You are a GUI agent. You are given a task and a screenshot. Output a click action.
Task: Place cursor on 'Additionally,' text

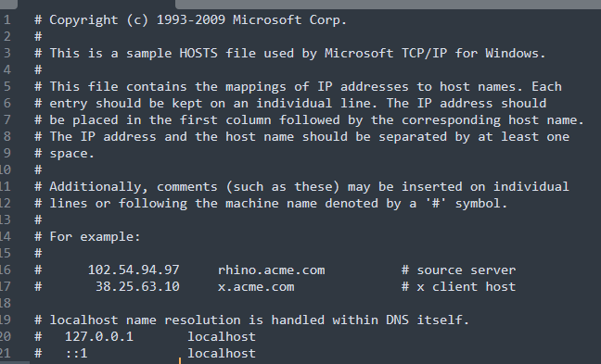[x=99, y=187]
